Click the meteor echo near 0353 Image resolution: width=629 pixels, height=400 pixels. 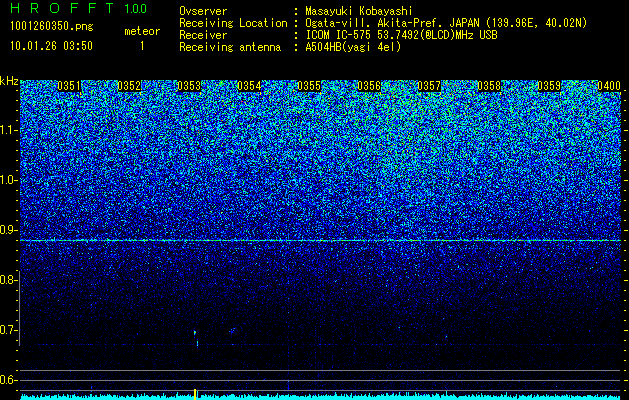196,338
